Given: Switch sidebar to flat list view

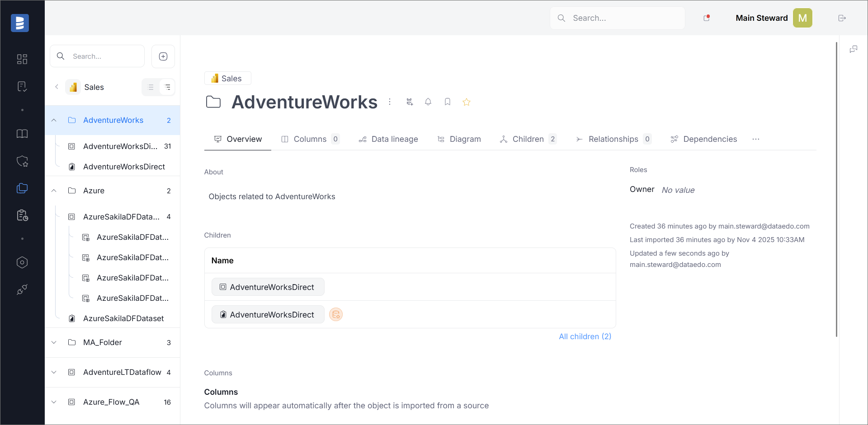Looking at the screenshot, I should 151,87.
